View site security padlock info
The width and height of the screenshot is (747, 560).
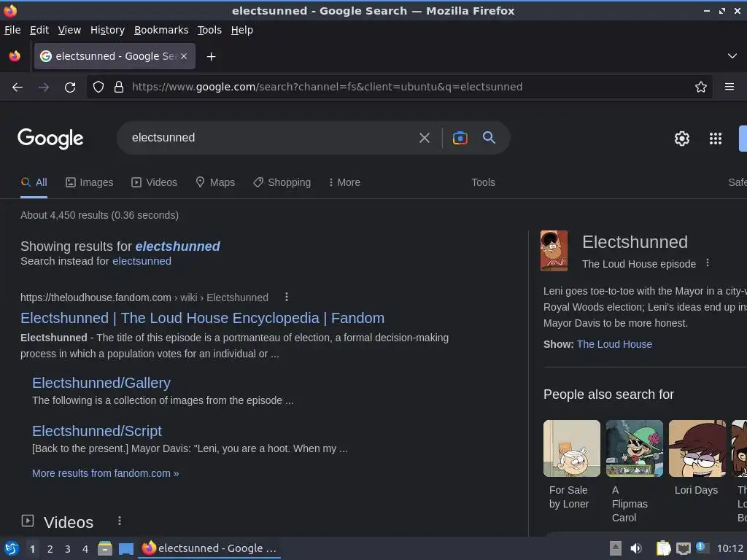pyautogui.click(x=119, y=87)
